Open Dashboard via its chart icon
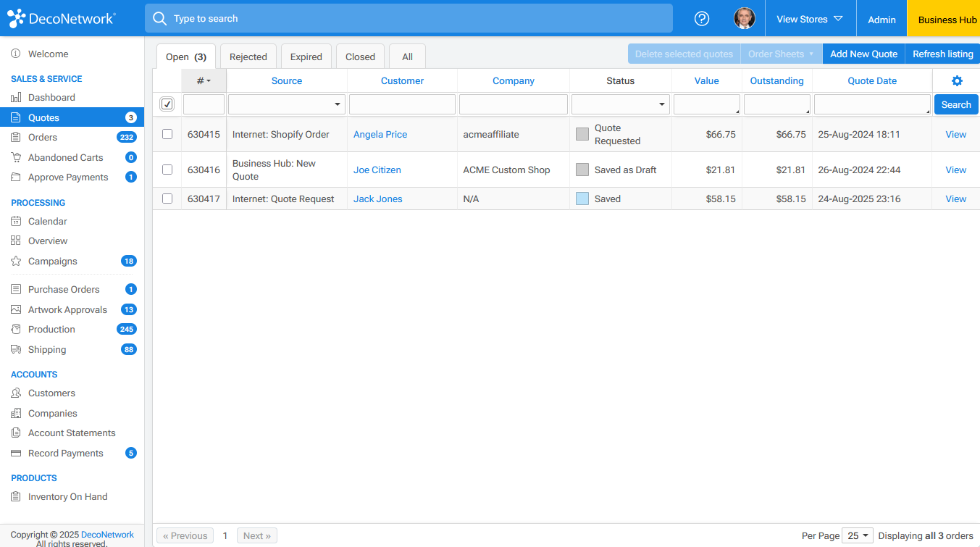The height and width of the screenshot is (547, 980). click(16, 98)
